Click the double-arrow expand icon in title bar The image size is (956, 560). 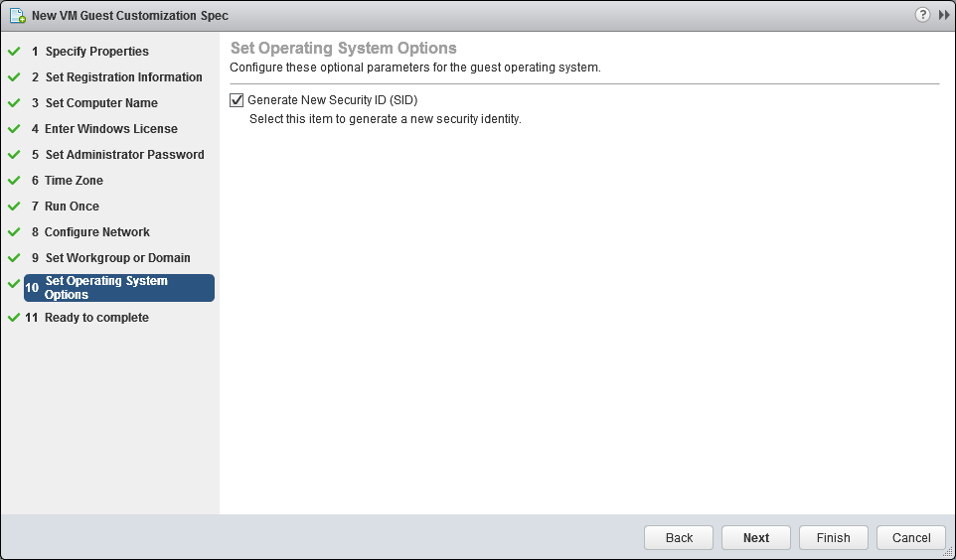coord(944,15)
